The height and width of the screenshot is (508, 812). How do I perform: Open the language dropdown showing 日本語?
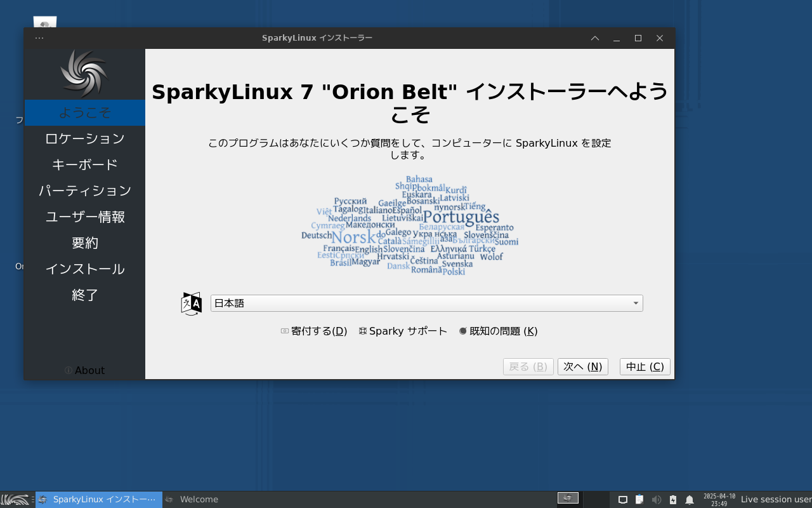(x=426, y=304)
